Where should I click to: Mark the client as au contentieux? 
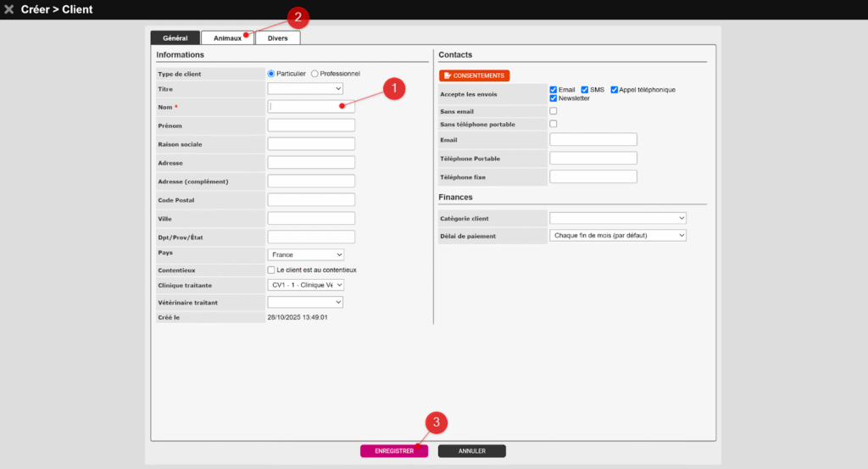[x=272, y=270]
